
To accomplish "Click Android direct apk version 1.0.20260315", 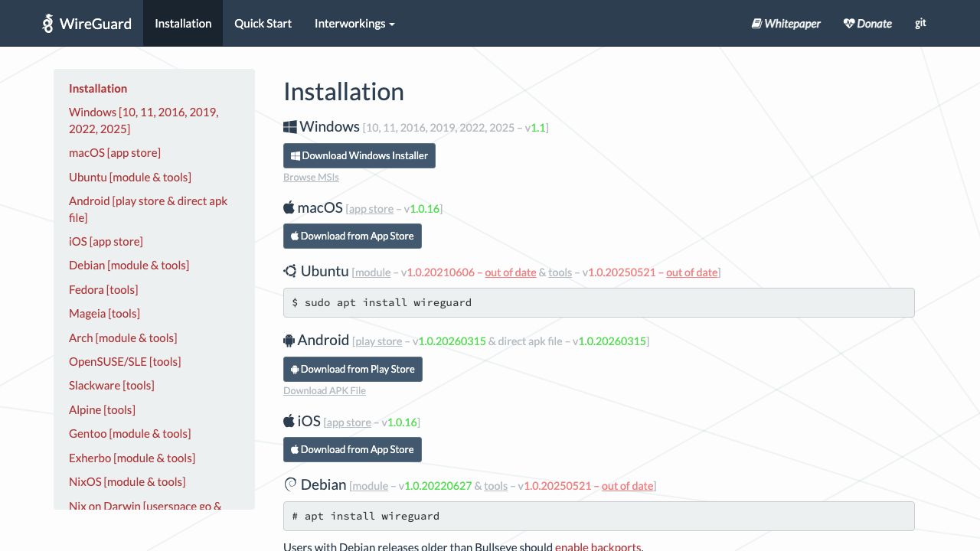I will click(x=612, y=341).
